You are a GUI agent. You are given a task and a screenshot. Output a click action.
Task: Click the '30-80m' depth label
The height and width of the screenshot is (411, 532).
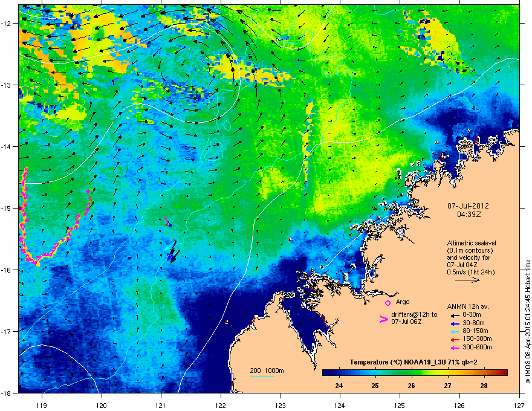[x=473, y=323]
